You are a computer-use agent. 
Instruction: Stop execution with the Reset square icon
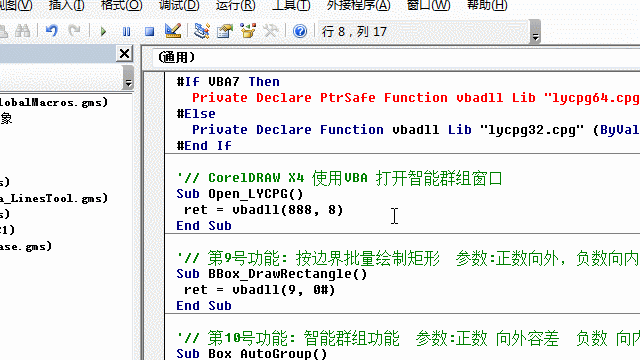tap(149, 31)
